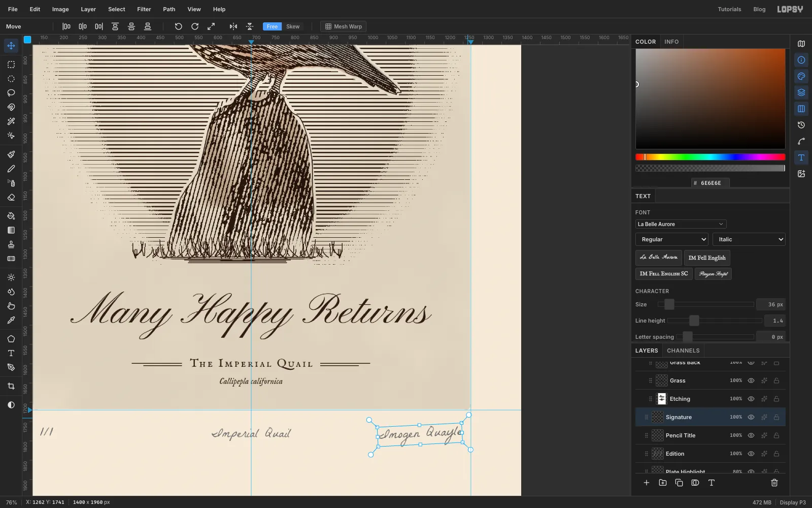Open the Italic style dropdown
Screen dimensions: 812x508
pyautogui.click(x=749, y=239)
